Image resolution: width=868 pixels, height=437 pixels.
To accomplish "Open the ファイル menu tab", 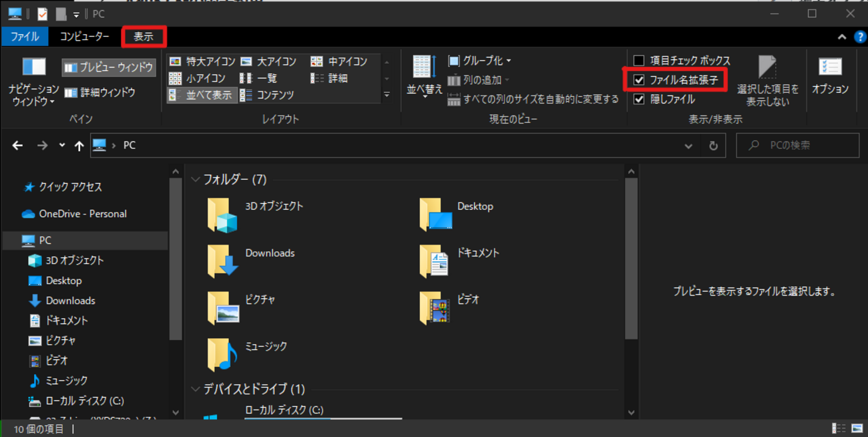I will pos(25,37).
